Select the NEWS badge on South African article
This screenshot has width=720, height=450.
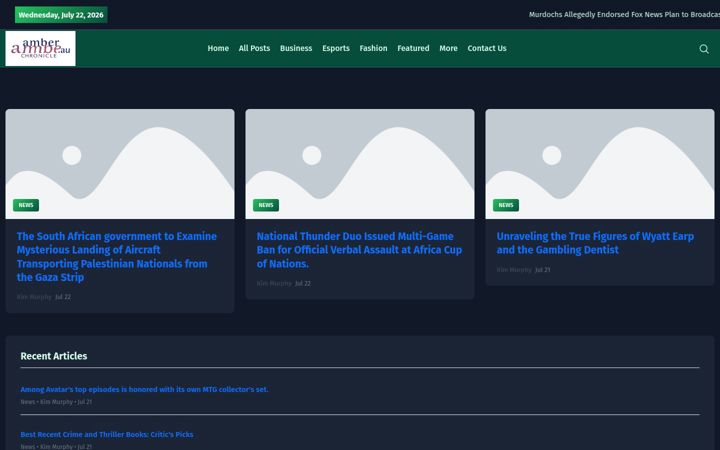click(x=26, y=205)
